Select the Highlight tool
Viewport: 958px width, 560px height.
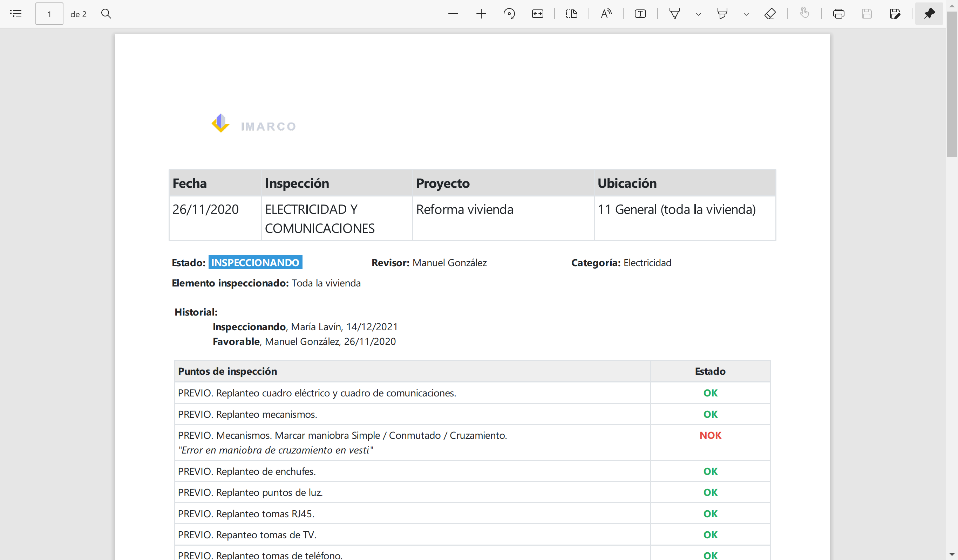coord(722,14)
